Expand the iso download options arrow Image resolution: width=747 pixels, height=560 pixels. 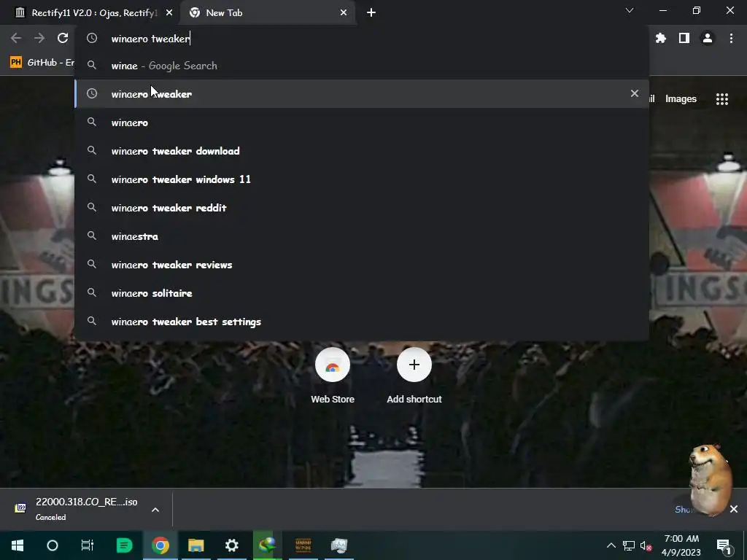coord(155,510)
